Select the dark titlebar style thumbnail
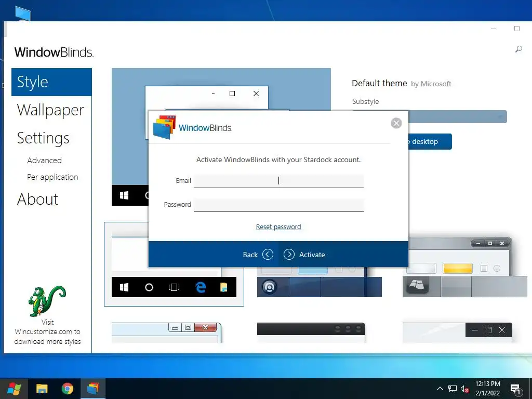532x399 pixels. click(311, 332)
